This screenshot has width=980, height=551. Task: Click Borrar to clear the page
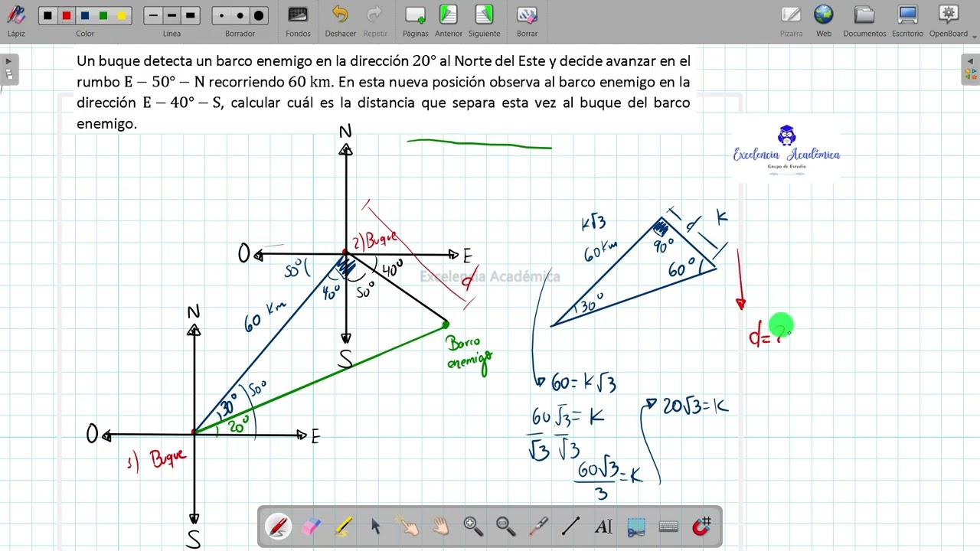[527, 21]
